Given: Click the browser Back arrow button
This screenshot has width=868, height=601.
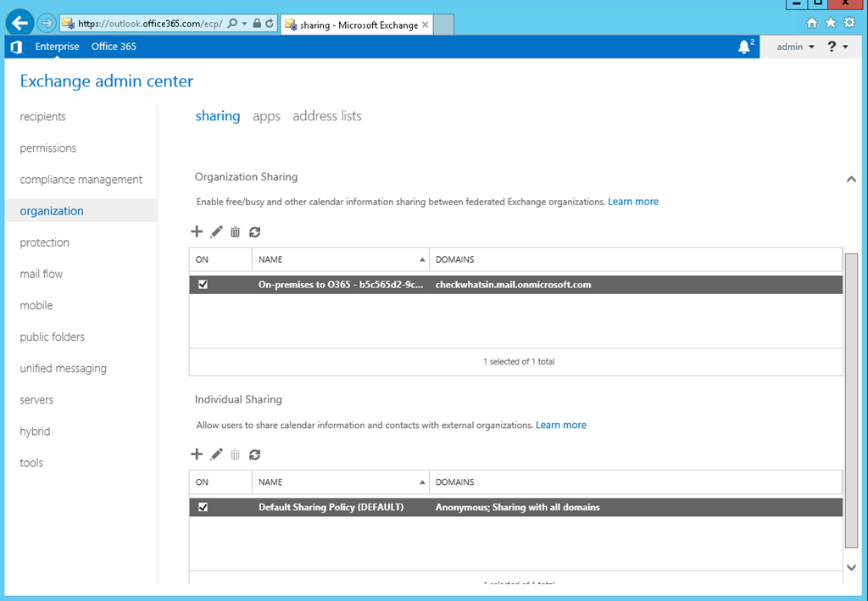Looking at the screenshot, I should pyautogui.click(x=20, y=23).
